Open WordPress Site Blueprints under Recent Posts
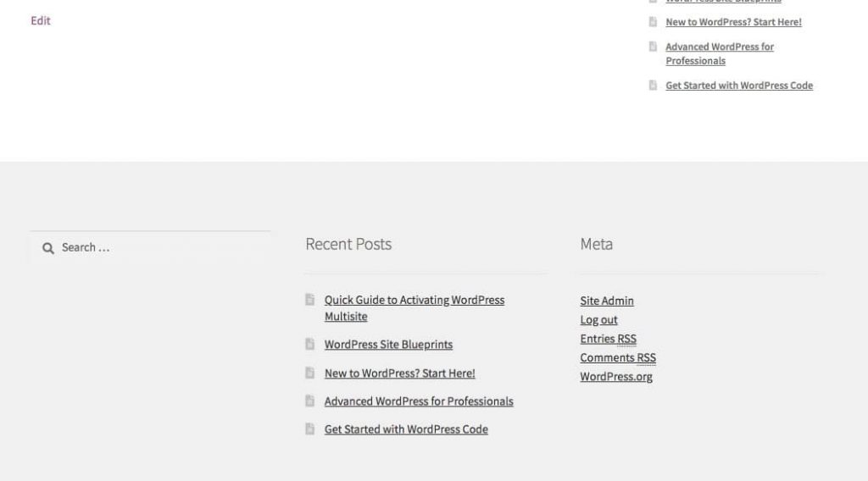 click(x=388, y=345)
